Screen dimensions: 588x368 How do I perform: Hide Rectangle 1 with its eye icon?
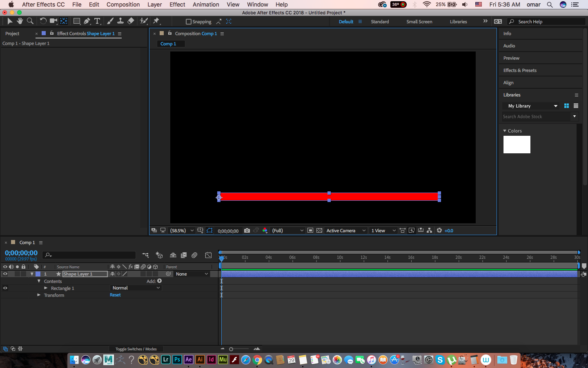click(x=5, y=288)
